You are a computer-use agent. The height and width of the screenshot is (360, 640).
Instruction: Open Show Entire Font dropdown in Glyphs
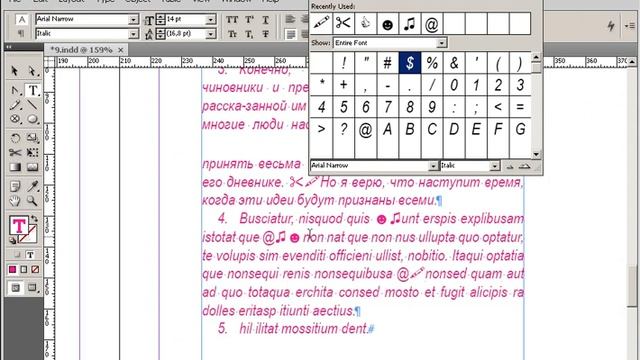click(x=441, y=43)
